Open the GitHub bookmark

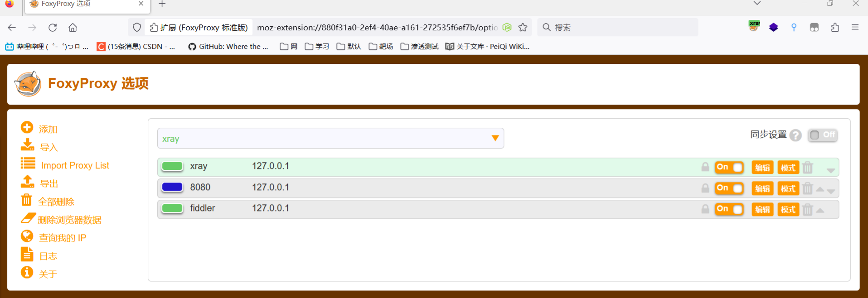228,46
